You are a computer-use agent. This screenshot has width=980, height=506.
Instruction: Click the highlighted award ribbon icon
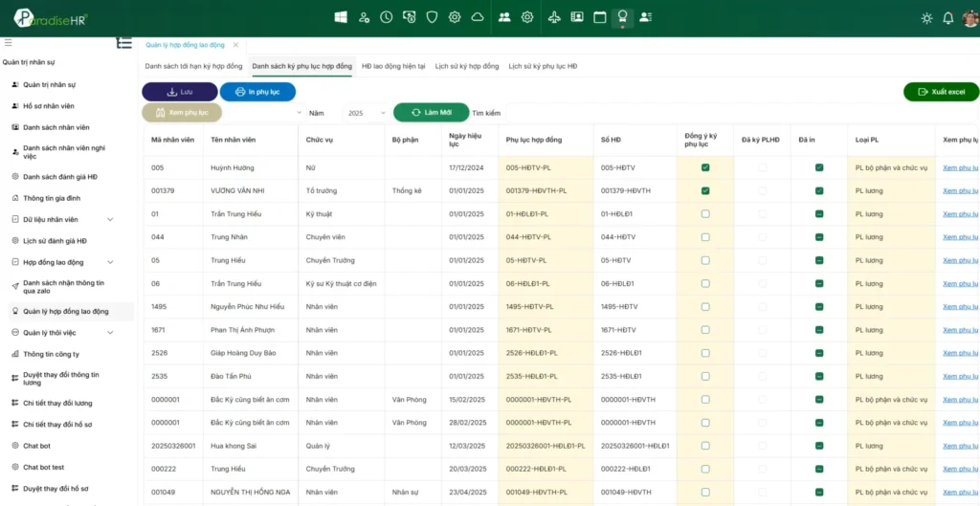(x=622, y=17)
